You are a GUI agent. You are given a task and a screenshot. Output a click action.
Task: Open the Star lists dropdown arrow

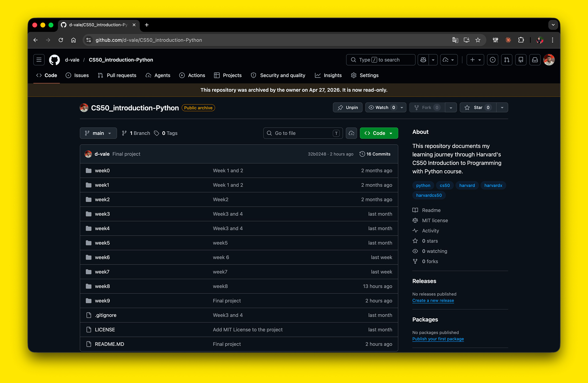(502, 108)
